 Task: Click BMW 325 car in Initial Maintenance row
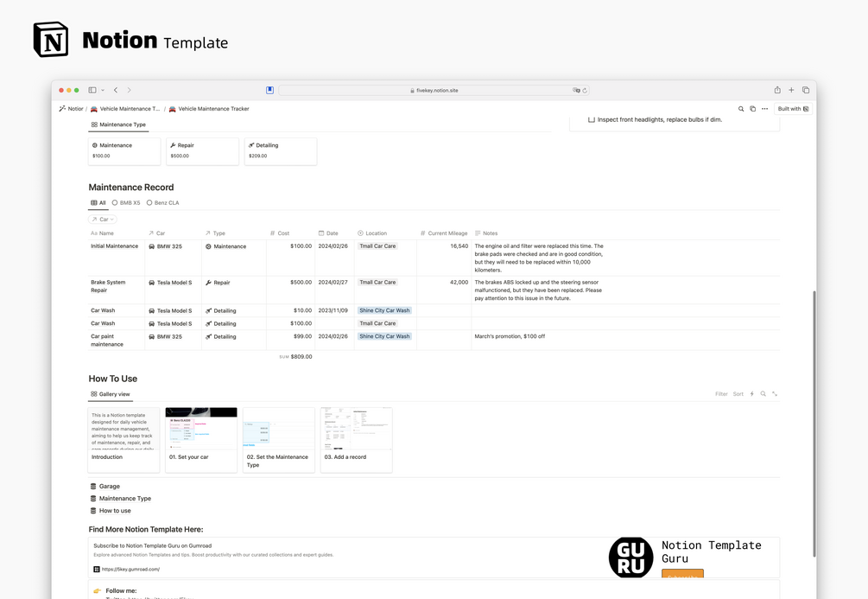pyautogui.click(x=165, y=246)
